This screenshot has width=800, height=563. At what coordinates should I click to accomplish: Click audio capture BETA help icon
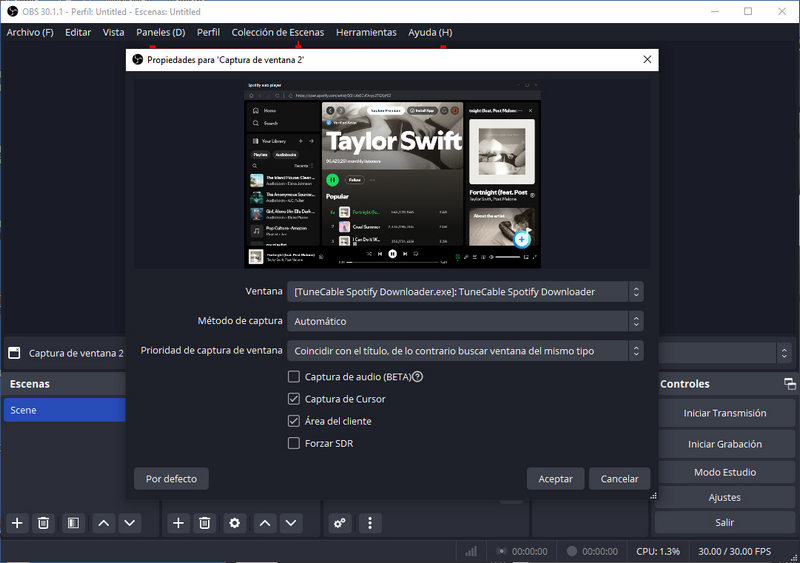(417, 377)
